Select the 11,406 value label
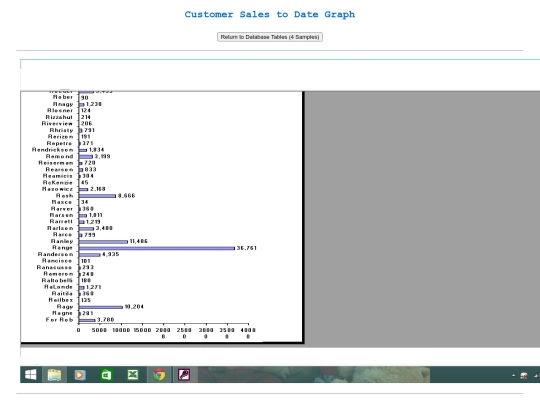Viewport: 540px width, 405px height. (x=138, y=241)
